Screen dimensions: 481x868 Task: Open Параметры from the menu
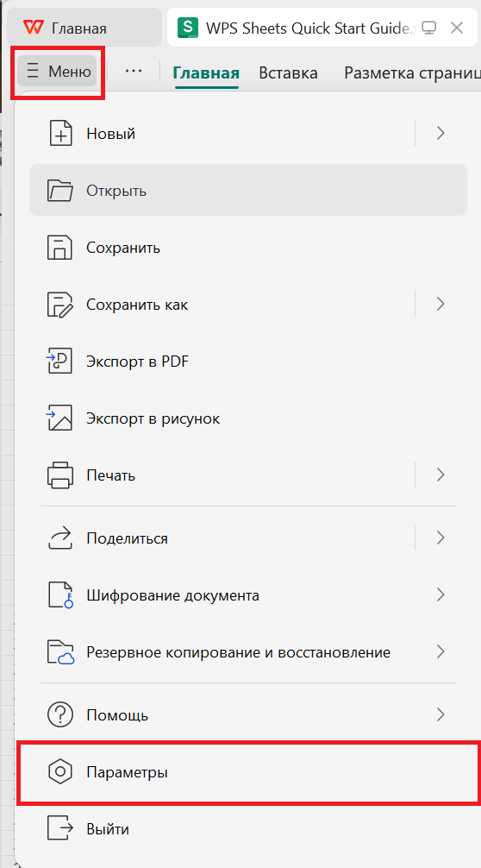tap(248, 772)
